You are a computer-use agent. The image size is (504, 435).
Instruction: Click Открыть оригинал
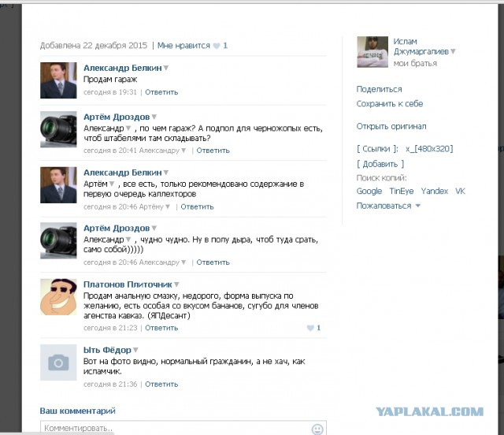pos(391,126)
